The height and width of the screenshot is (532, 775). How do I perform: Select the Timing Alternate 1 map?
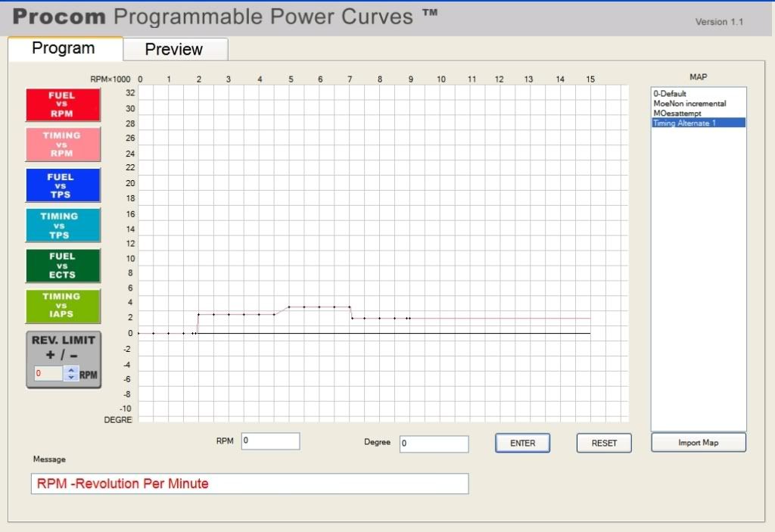(x=683, y=123)
